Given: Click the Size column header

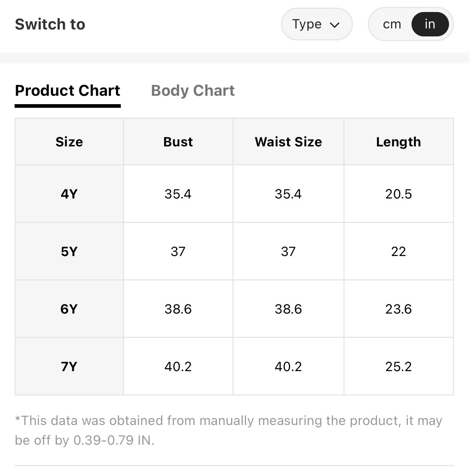Looking at the screenshot, I should (x=69, y=142).
